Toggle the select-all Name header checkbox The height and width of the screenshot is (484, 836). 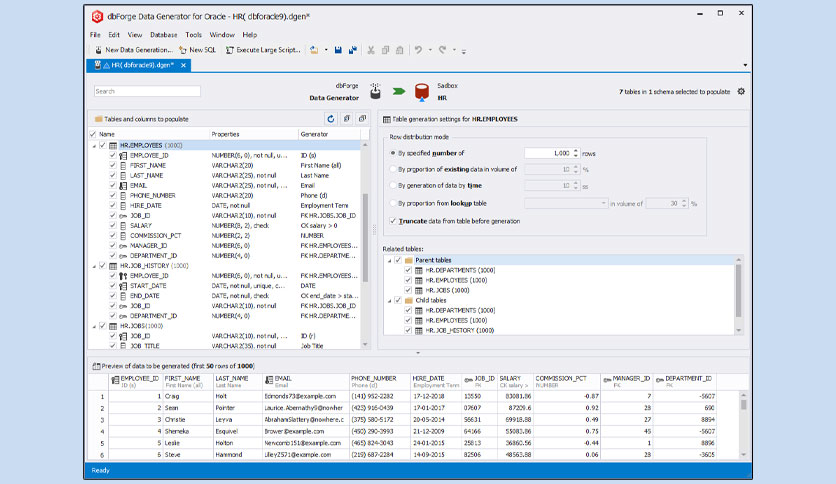point(93,134)
